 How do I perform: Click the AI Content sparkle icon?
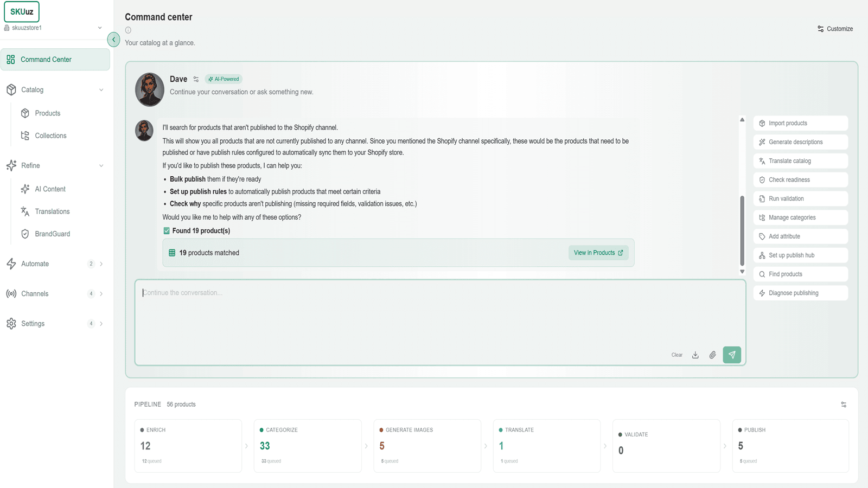(25, 189)
